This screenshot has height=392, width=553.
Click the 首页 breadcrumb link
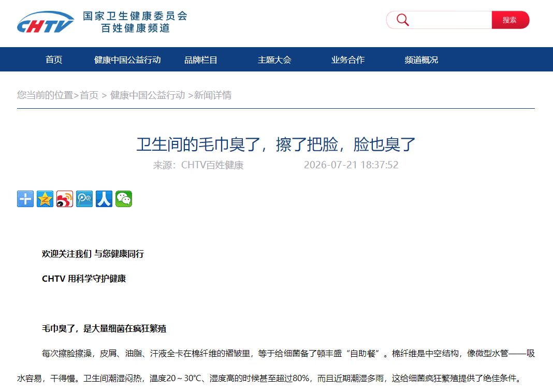(x=89, y=95)
